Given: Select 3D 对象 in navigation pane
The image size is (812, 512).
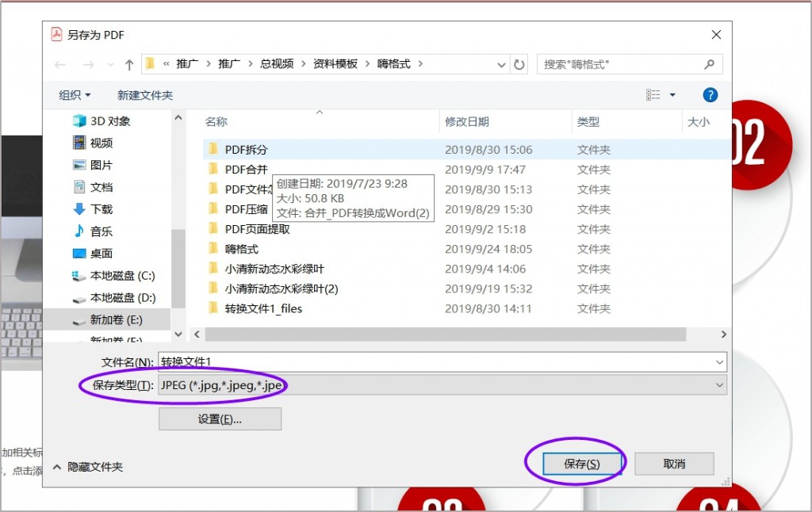Looking at the screenshot, I should (101, 121).
